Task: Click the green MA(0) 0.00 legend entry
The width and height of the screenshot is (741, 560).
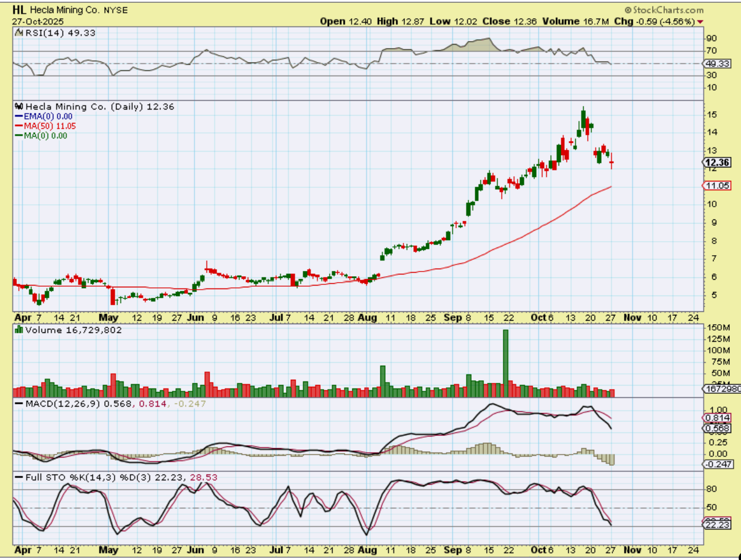Action: click(x=41, y=135)
